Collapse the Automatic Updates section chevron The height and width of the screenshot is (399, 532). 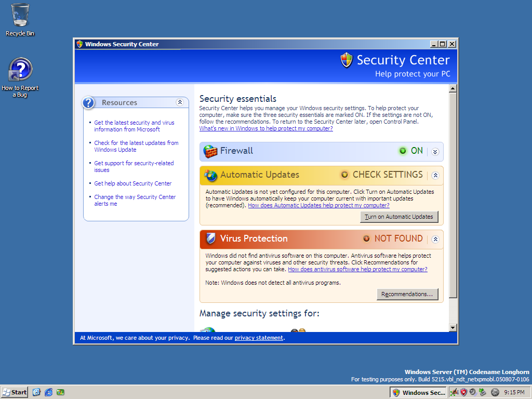[435, 176]
